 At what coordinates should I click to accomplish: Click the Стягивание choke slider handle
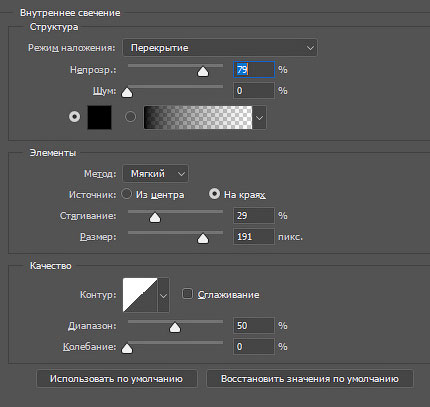(155, 217)
